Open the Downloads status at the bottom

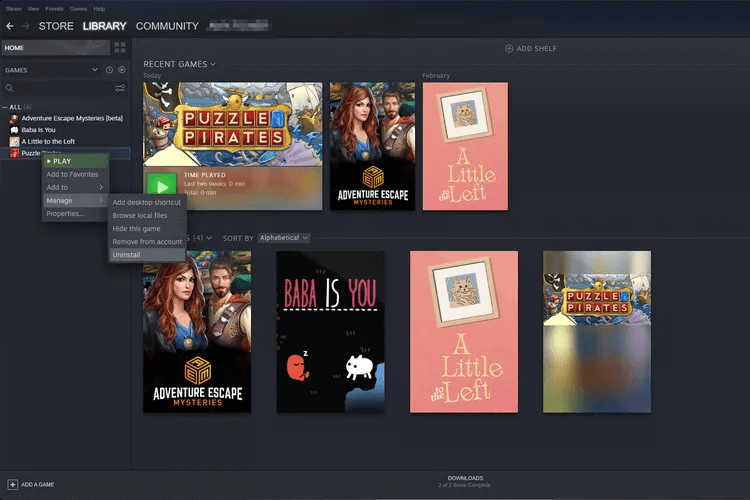tap(465, 481)
